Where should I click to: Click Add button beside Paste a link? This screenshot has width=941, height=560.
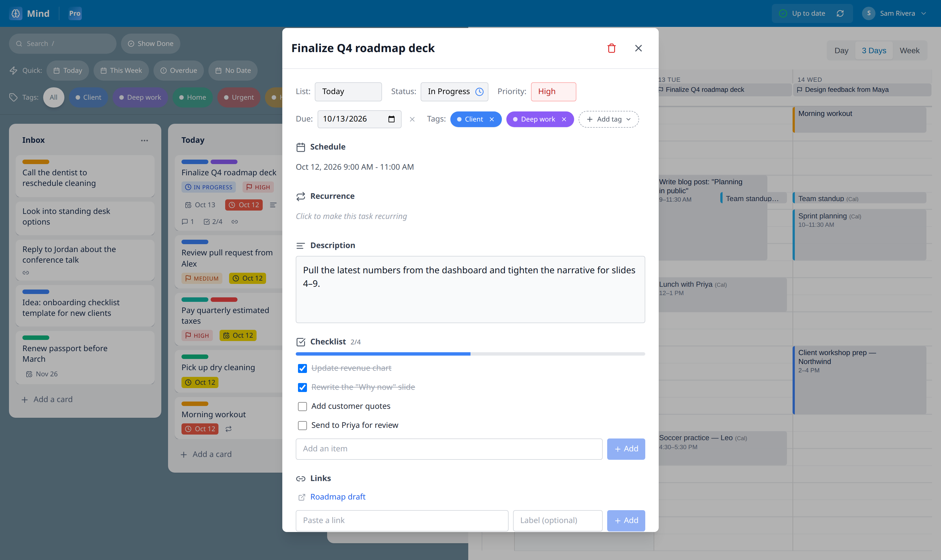[x=626, y=521]
